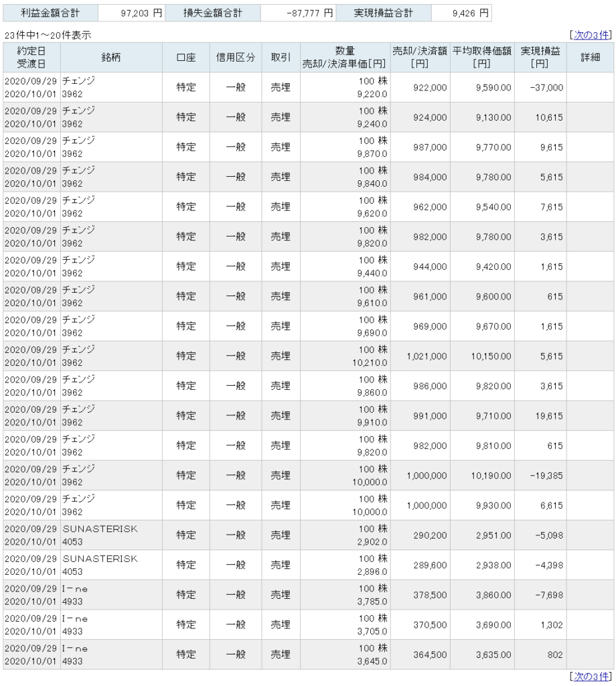Select the realized profit 802 cell
Image resolution: width=616 pixels, height=686 pixels.
(x=540, y=655)
